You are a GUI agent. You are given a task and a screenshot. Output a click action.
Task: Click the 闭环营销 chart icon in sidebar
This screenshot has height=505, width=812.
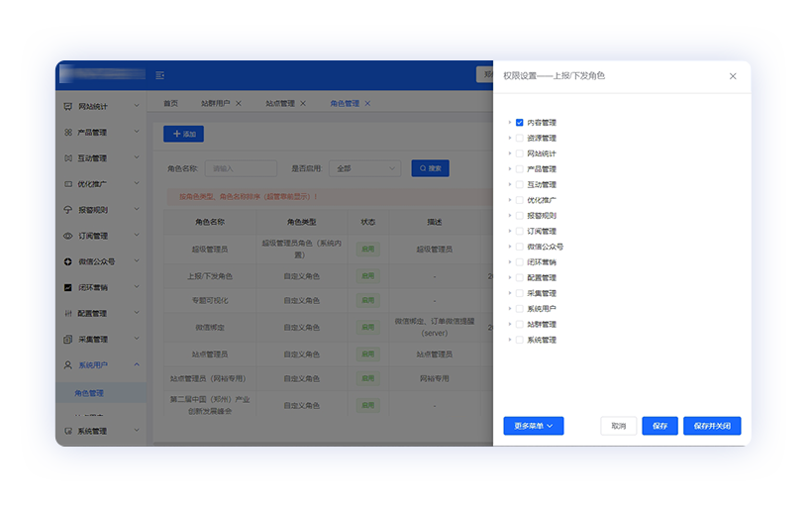68,287
